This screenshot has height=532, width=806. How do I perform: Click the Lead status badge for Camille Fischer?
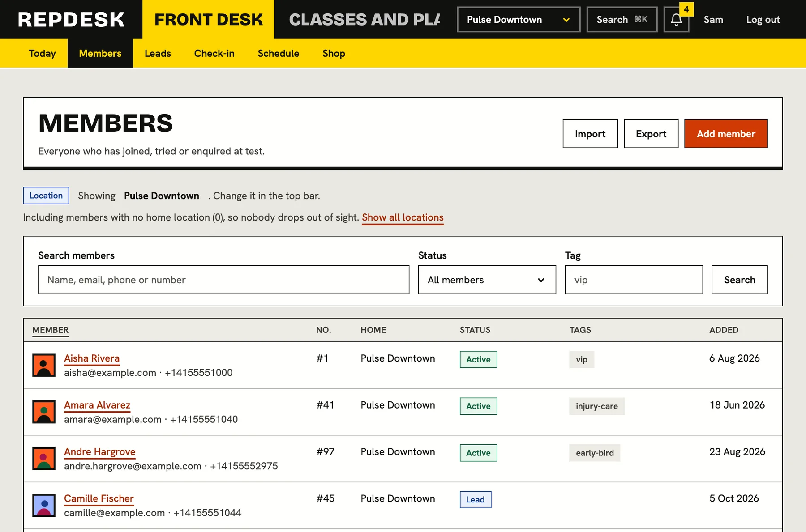point(476,500)
